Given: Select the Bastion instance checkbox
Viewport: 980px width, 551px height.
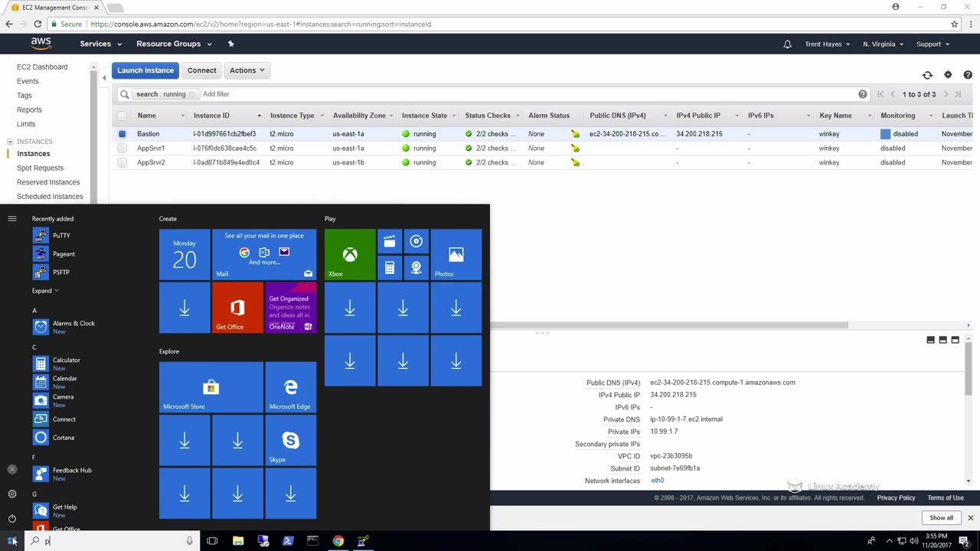Looking at the screenshot, I should (122, 134).
